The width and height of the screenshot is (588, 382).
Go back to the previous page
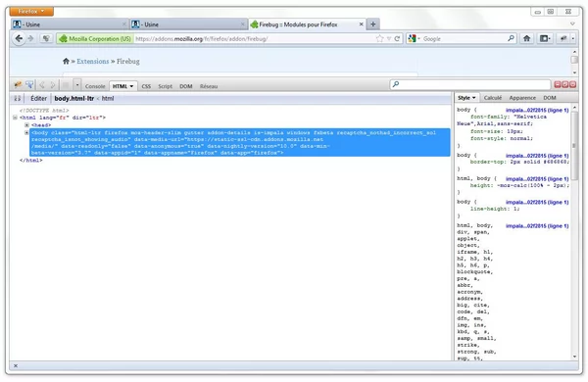coord(19,38)
